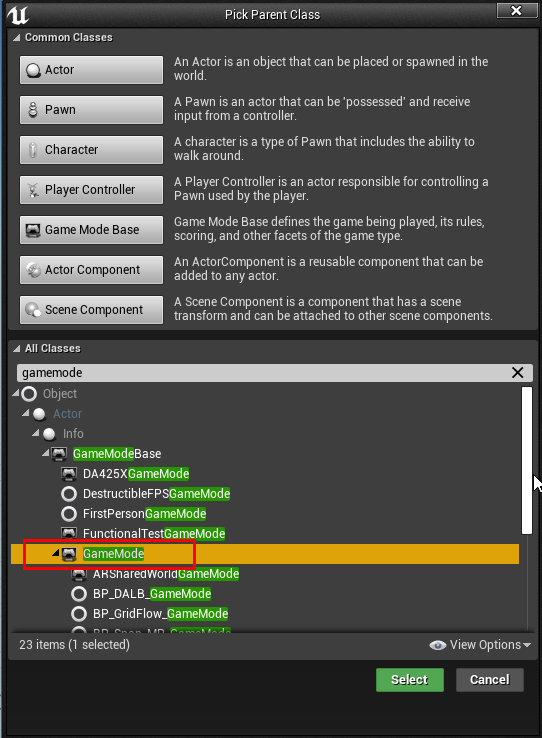Choose BP_GridFlow_GameMode in the list
The image size is (542, 738).
coord(160,614)
